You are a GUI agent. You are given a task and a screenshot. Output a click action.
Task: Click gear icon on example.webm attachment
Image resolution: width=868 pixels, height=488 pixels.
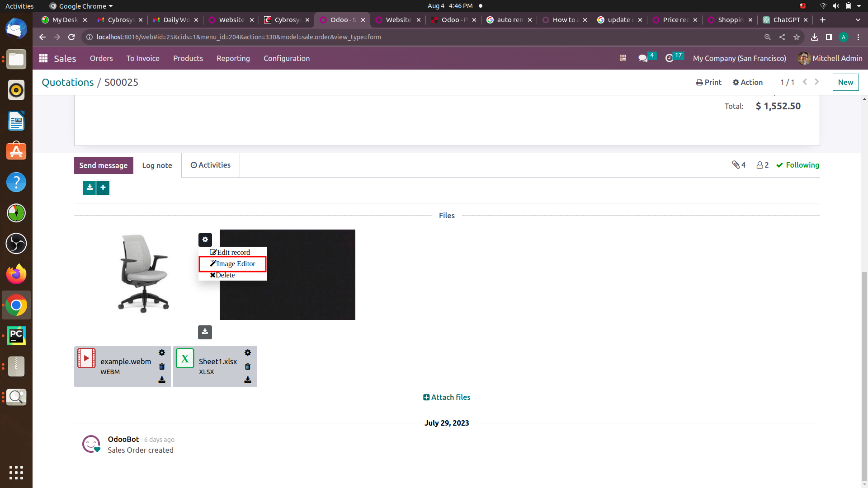tap(162, 352)
